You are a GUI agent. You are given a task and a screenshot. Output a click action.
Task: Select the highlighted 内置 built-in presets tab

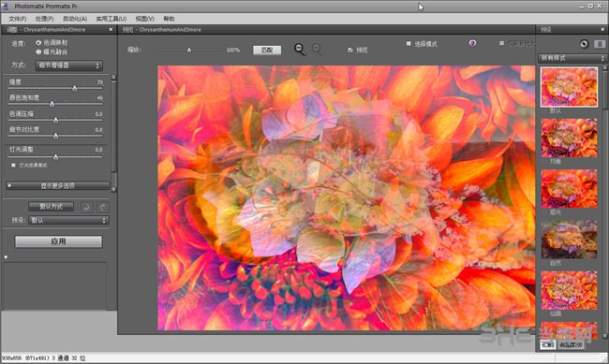(x=547, y=345)
